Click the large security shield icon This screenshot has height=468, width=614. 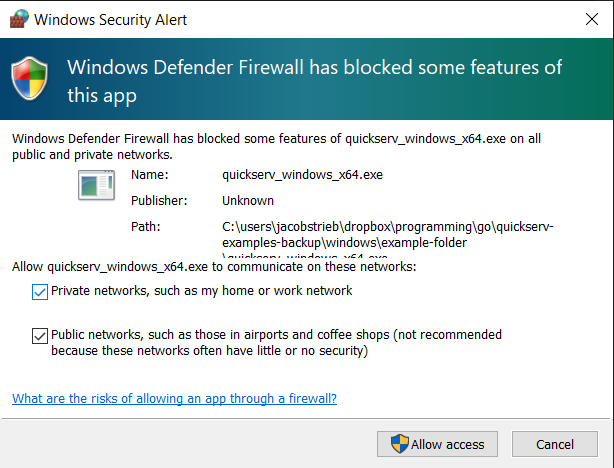click(x=32, y=79)
